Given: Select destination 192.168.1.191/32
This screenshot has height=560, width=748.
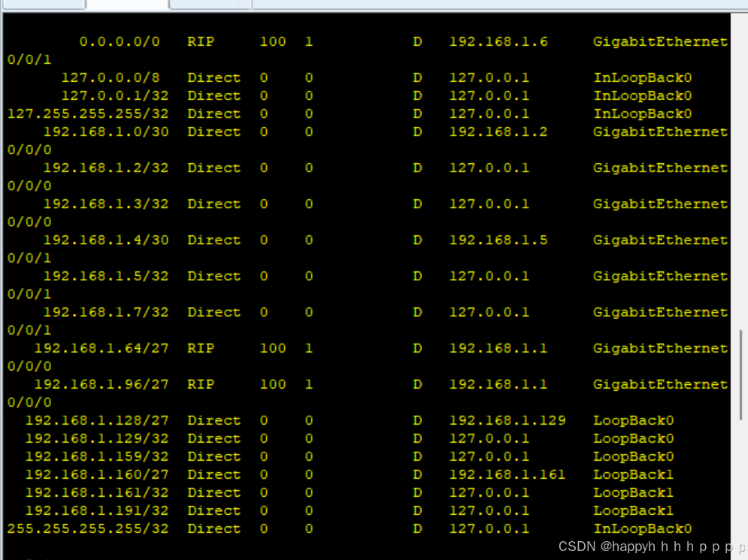Looking at the screenshot, I should point(97,511).
